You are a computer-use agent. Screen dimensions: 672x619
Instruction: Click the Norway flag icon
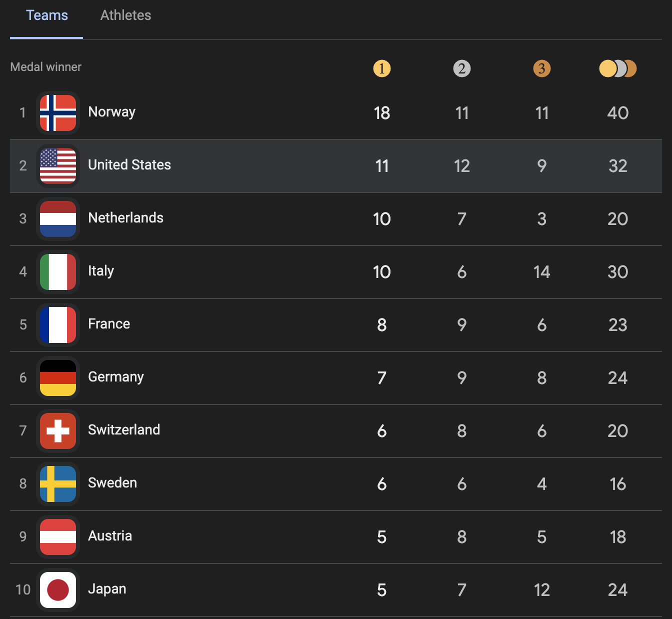pos(58,113)
